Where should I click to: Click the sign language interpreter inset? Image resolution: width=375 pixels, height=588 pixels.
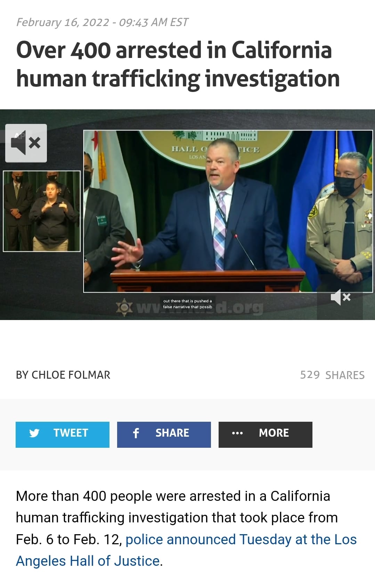coord(42,211)
